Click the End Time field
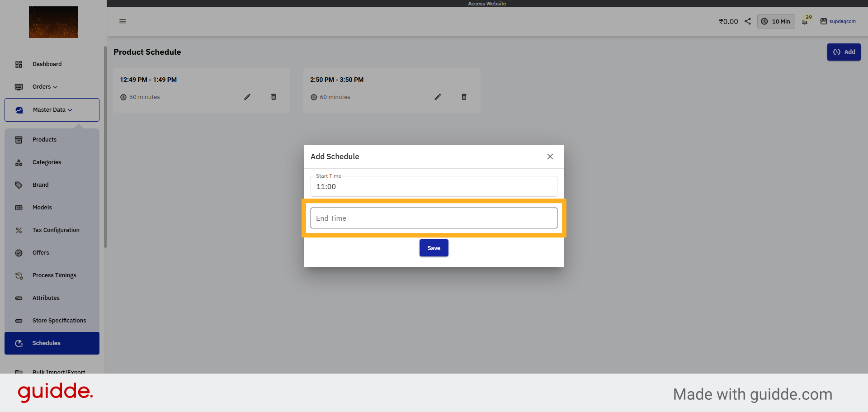 tap(434, 218)
